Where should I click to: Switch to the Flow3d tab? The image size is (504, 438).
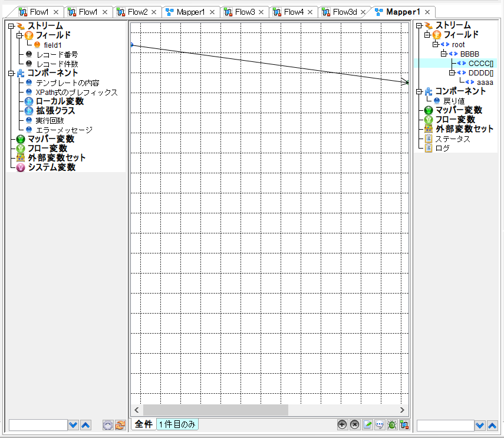[x=344, y=12]
